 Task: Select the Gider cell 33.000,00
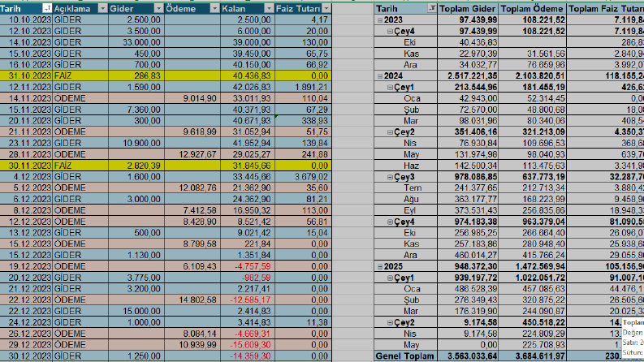click(x=136, y=42)
